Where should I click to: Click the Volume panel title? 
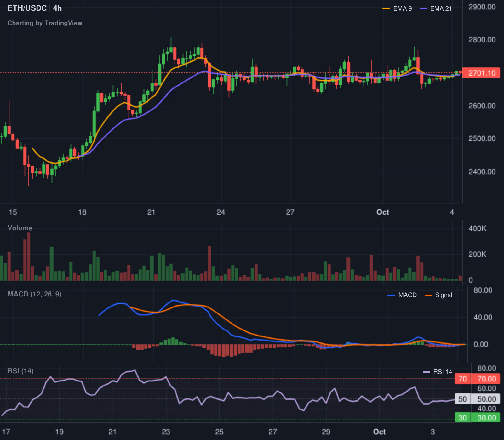point(20,228)
